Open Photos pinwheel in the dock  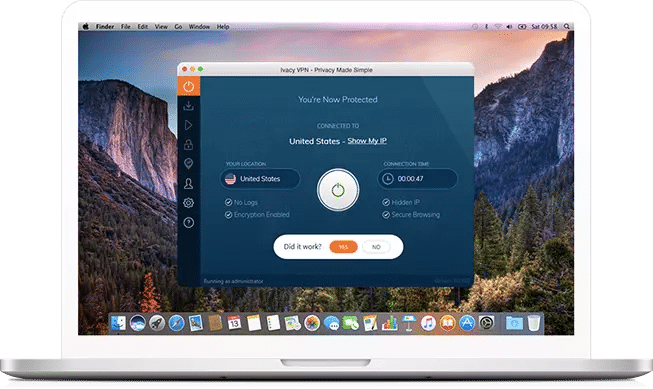coord(312,323)
